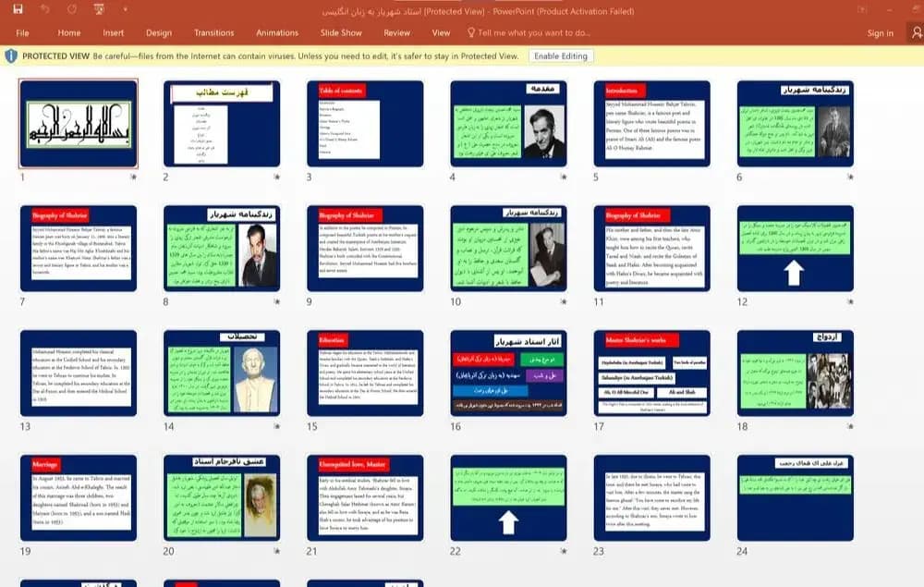Click the transition star under slide 14

(x=276, y=426)
